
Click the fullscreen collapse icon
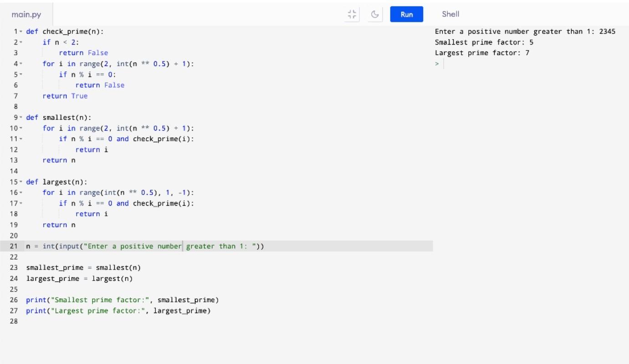[352, 14]
